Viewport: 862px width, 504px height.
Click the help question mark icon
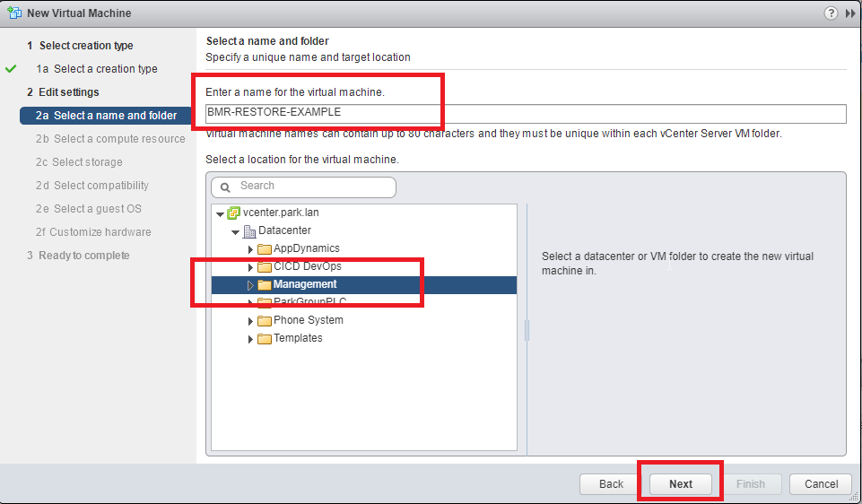831,13
